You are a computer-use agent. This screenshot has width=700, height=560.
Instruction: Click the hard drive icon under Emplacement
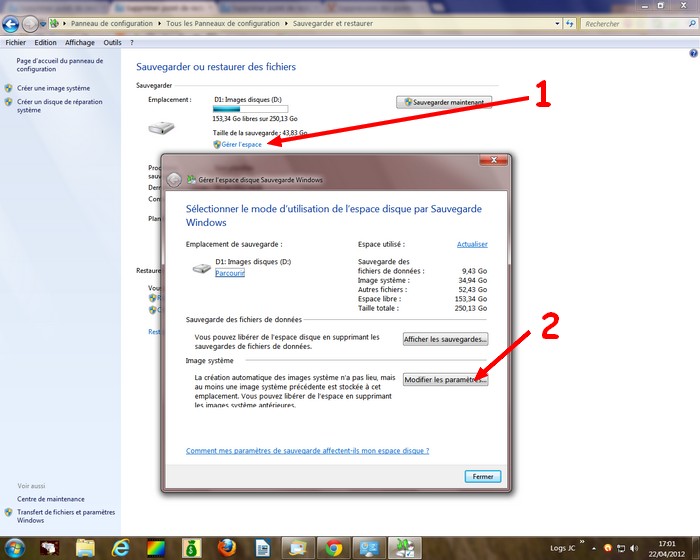tap(161, 128)
